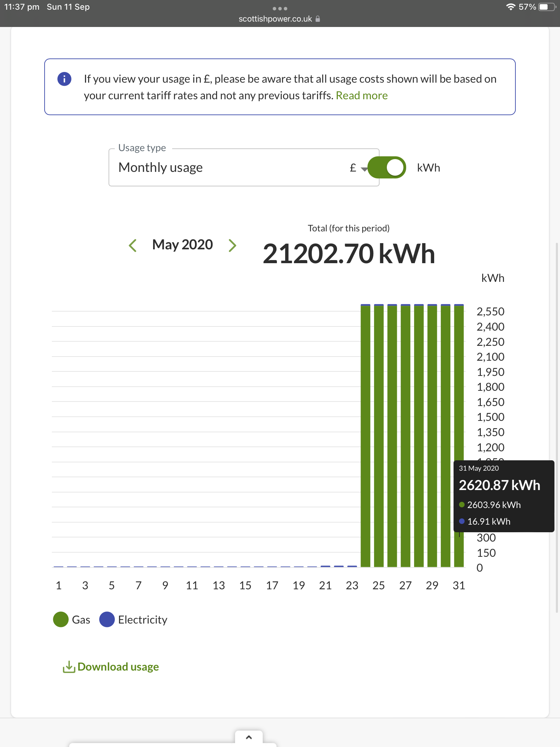The height and width of the screenshot is (747, 560).
Task: Click the Read more link
Action: (362, 95)
